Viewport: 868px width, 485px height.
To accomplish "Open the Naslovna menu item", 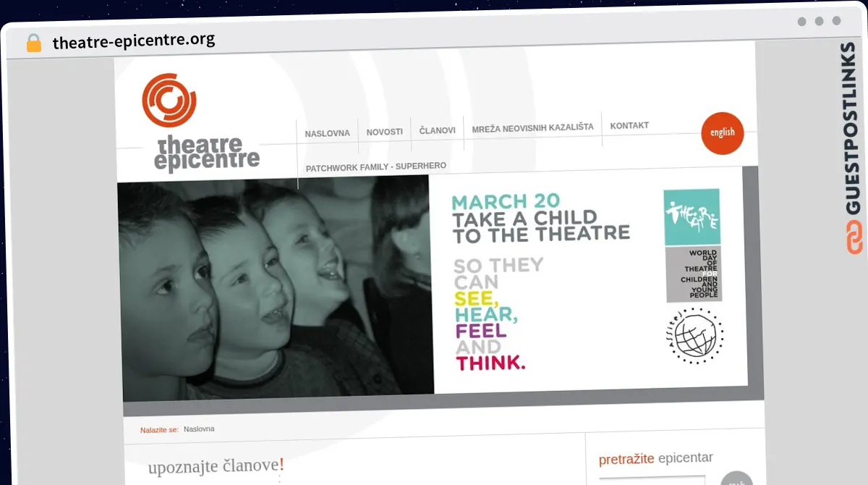I will (327, 133).
